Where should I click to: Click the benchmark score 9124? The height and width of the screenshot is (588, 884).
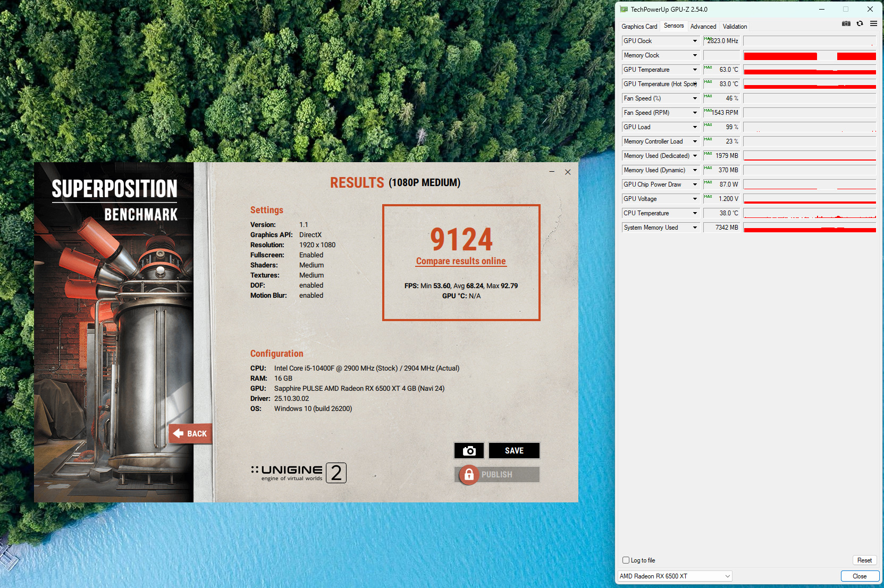tap(461, 239)
